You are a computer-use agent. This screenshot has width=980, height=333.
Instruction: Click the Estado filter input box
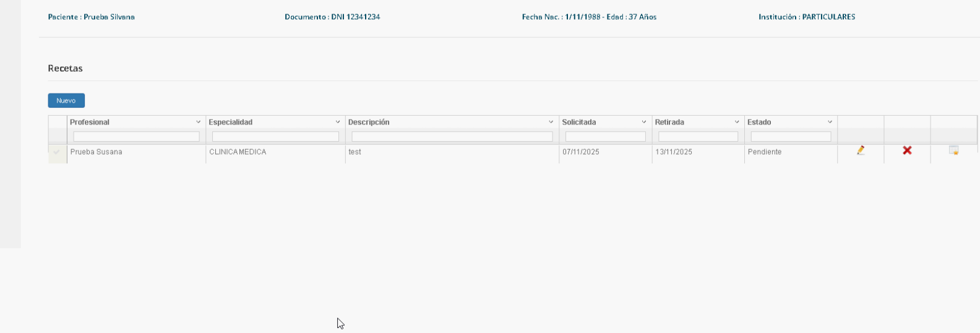[791, 137]
